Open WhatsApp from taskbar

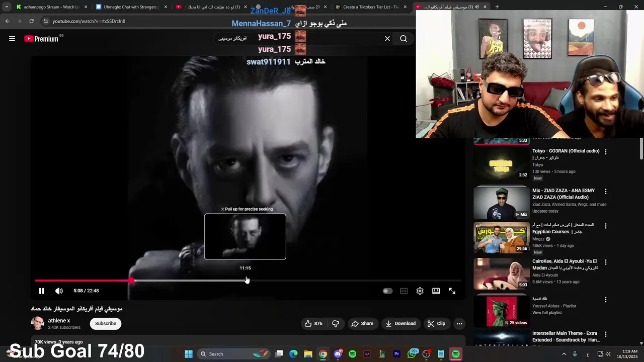coord(412,354)
